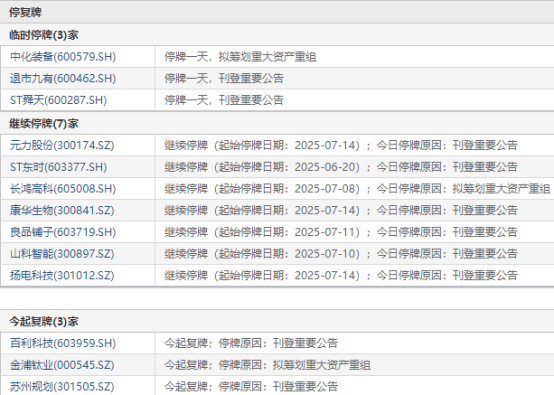Open 元力股份(300174.SZ) stock link
Screen dimensions: 554x395
coord(62,145)
